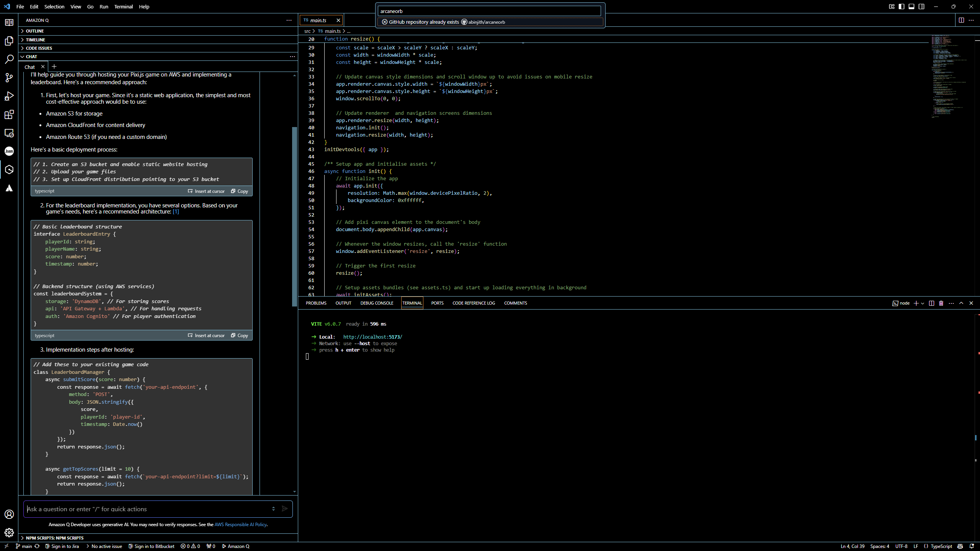Open the AWS Responsible AI Policy link

pyautogui.click(x=240, y=525)
